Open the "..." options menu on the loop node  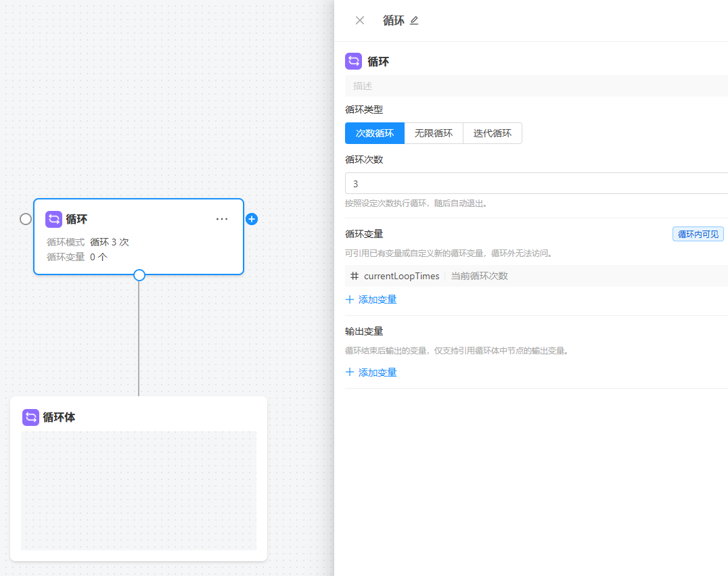click(222, 218)
